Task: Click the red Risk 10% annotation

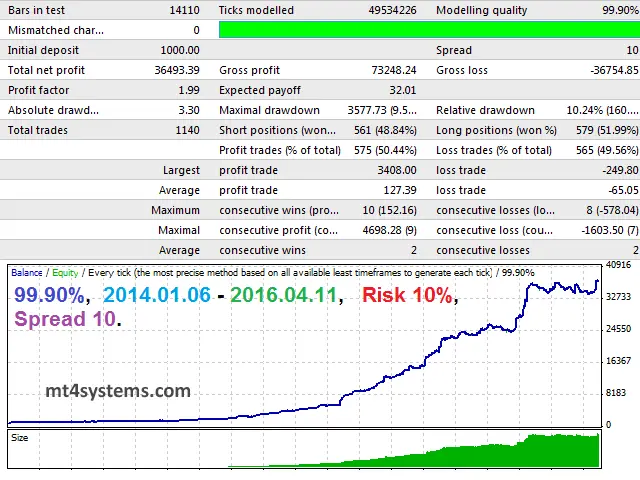Action: (x=409, y=296)
